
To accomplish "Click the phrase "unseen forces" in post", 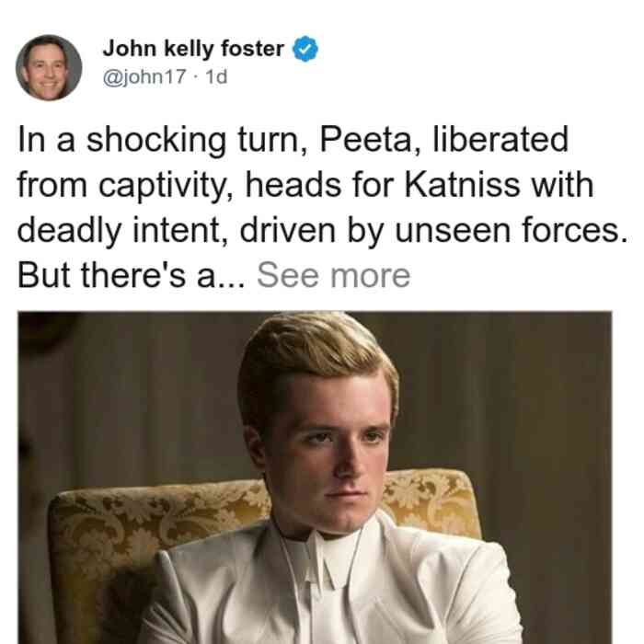I will [x=508, y=230].
